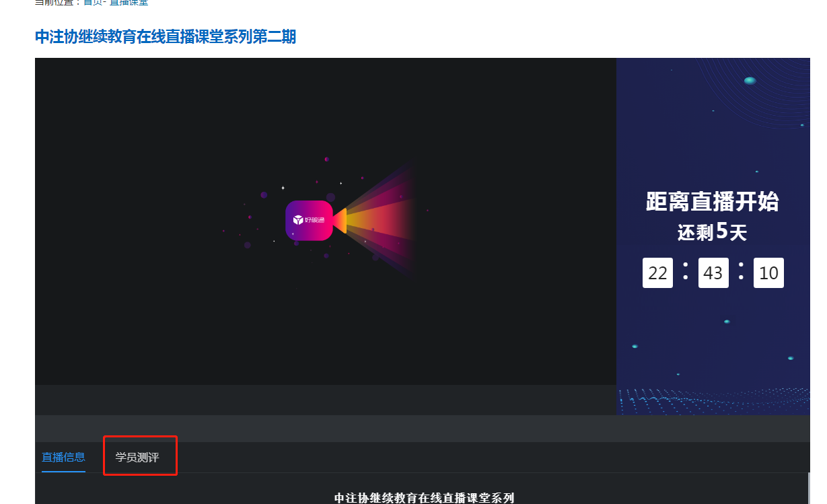
Task: Click the 距离直播开始 countdown heading
Action: tap(712, 202)
